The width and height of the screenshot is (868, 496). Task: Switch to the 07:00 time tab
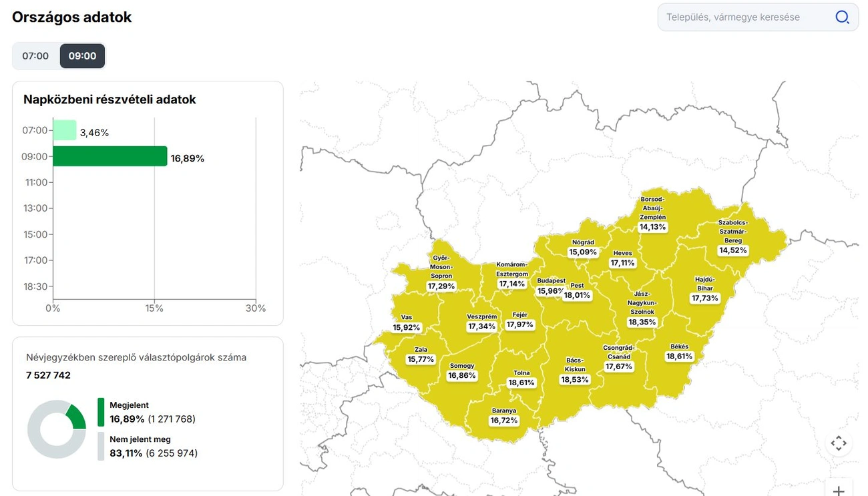tap(35, 56)
